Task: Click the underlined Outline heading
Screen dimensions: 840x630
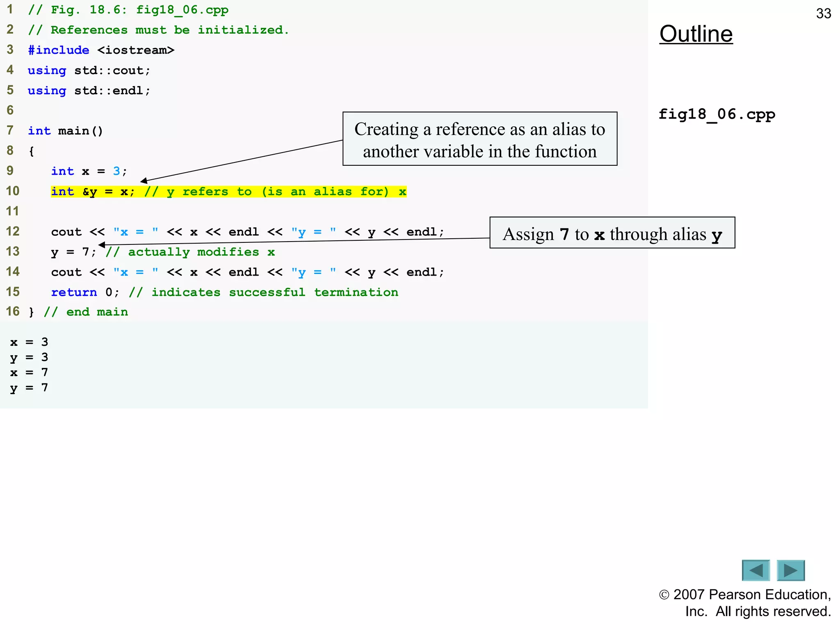Action: click(x=696, y=34)
